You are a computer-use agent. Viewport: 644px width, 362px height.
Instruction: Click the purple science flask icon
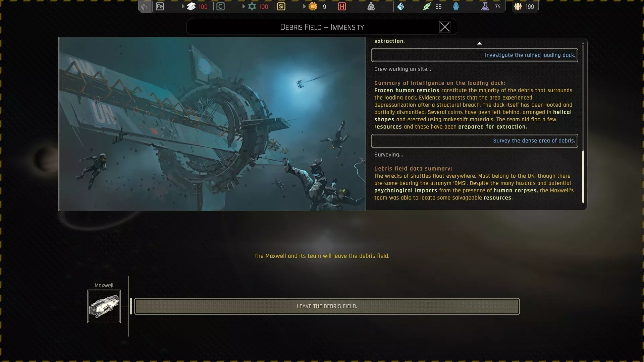click(x=485, y=6)
